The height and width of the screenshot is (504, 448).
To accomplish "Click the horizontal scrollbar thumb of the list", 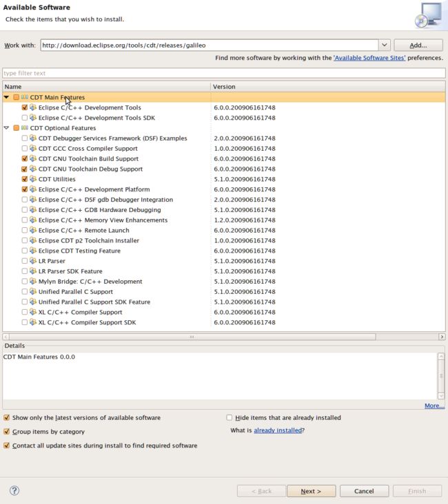I will pyautogui.click(x=192, y=337).
